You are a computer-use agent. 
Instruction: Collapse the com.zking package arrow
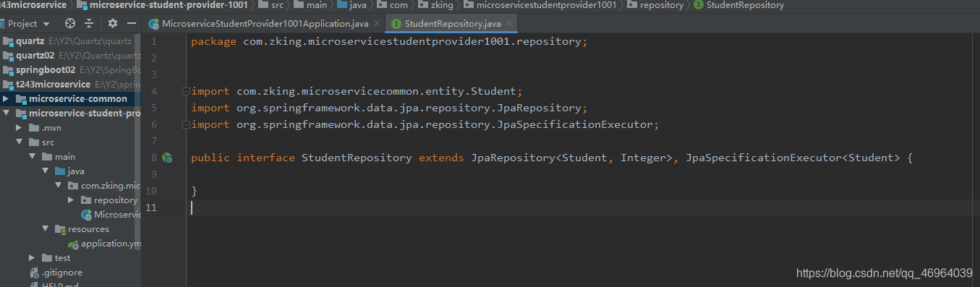click(x=59, y=186)
